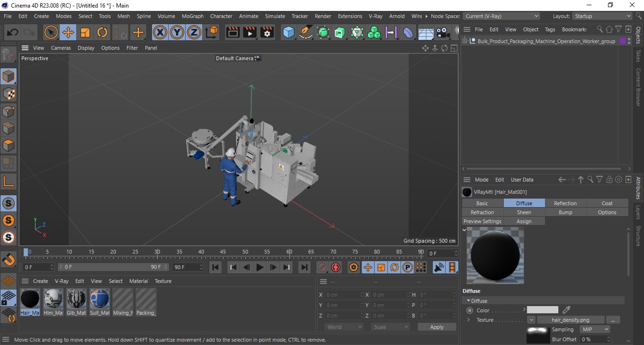Toggle X axis lock
Viewport: 644px width, 345px height.
160,32
